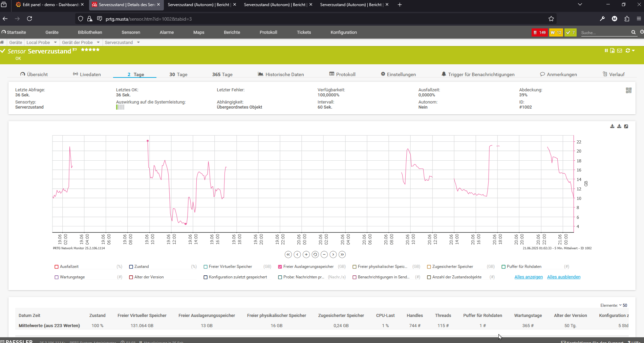The image size is (644, 343).
Task: Open the Konfiguration main menu
Action: (x=344, y=32)
